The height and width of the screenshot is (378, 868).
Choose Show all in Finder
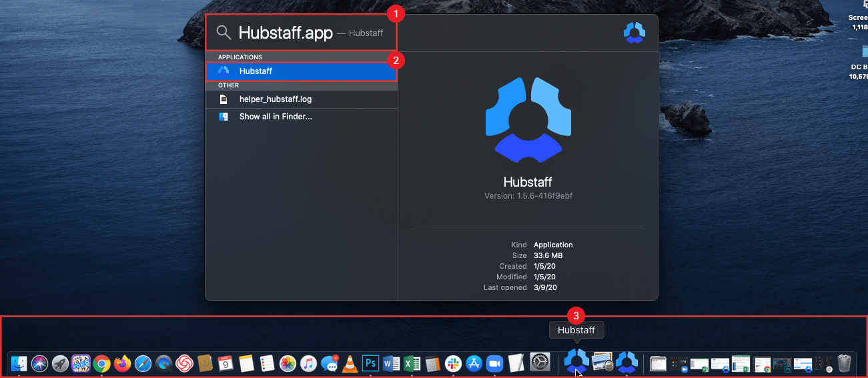[302, 116]
